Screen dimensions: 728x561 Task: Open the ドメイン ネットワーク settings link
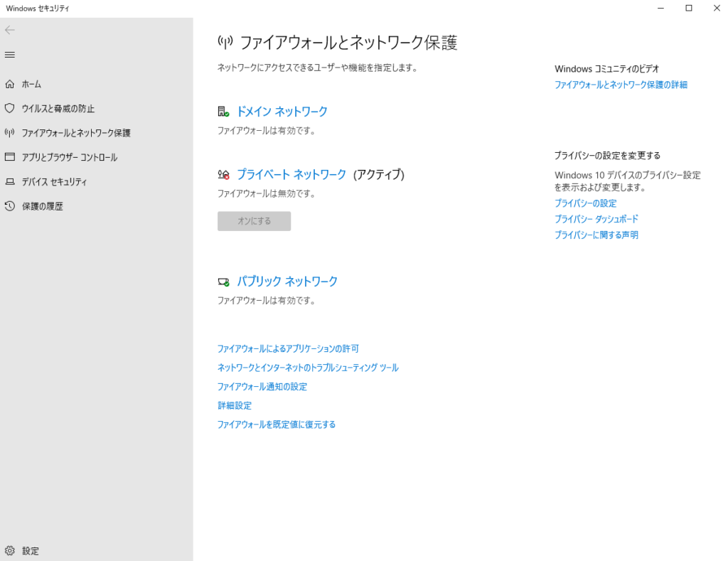282,112
